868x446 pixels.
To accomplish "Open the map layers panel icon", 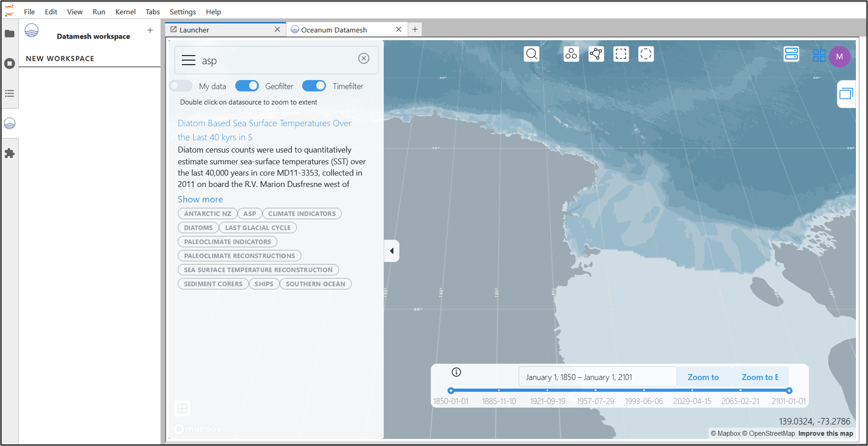I will tap(846, 94).
